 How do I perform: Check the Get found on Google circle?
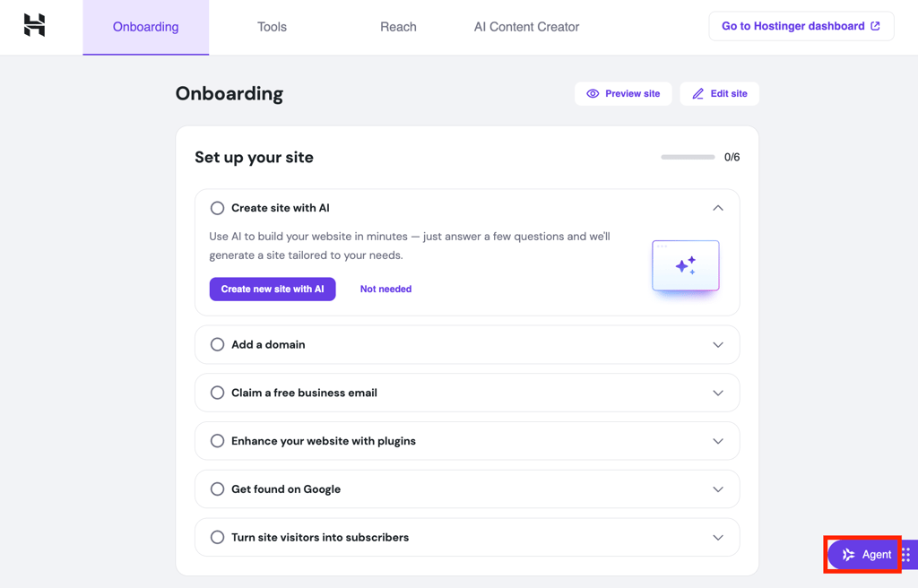pyautogui.click(x=217, y=489)
